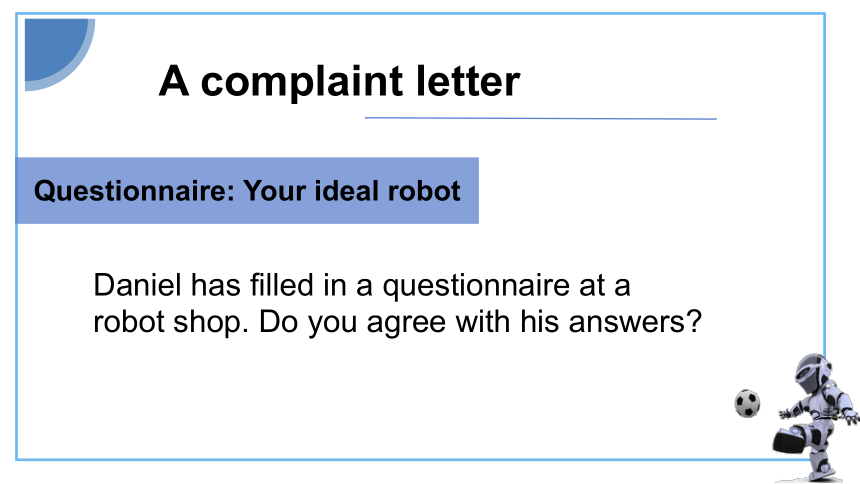Image resolution: width=860 pixels, height=484 pixels.
Task: Click the word 'robot' in the blue banner
Action: [425, 190]
